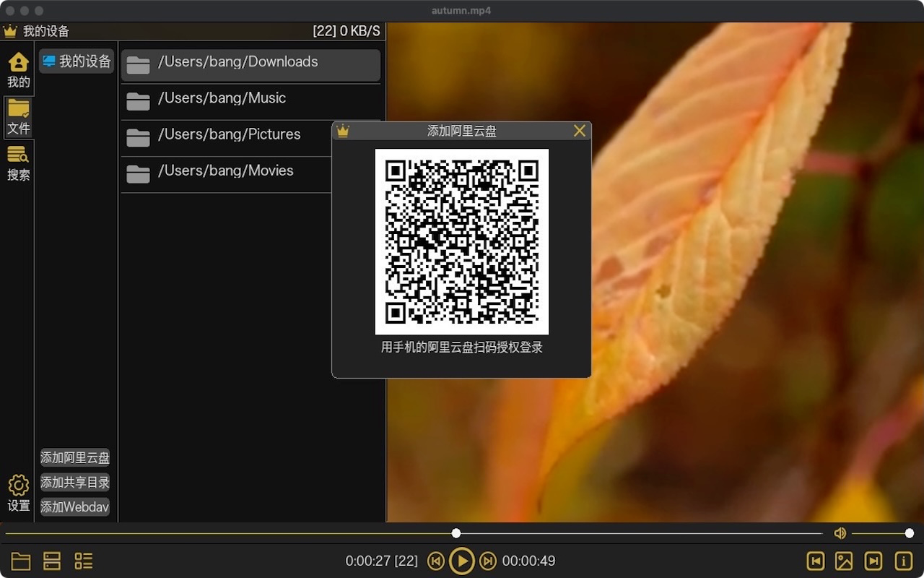Adjust the volume slider handle
924x578 pixels.
[x=909, y=533]
